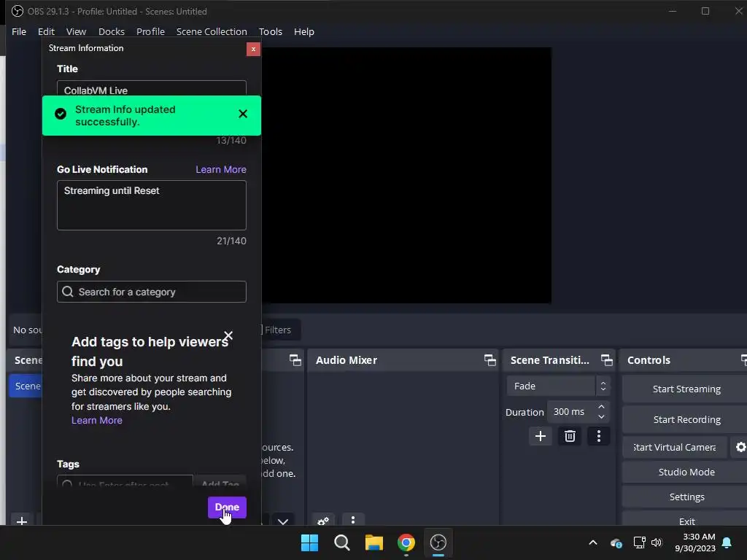Viewport: 747px width, 560px height.
Task: Open the Docks menu
Action: pyautogui.click(x=112, y=31)
